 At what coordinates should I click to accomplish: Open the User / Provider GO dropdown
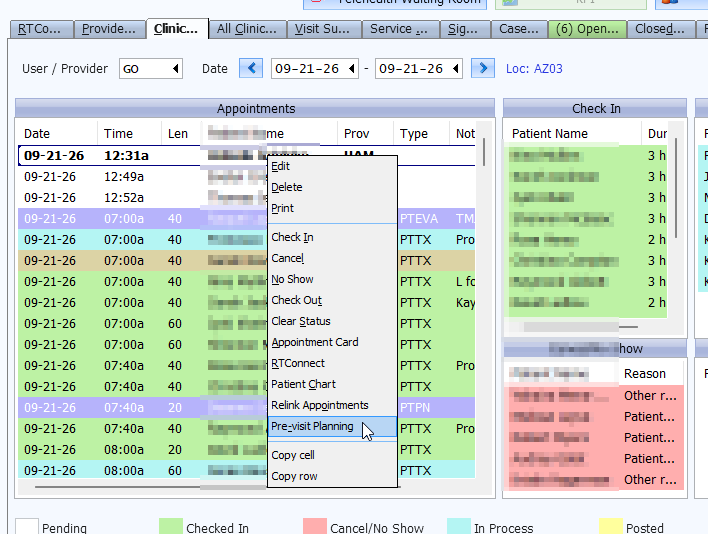pyautogui.click(x=176, y=69)
